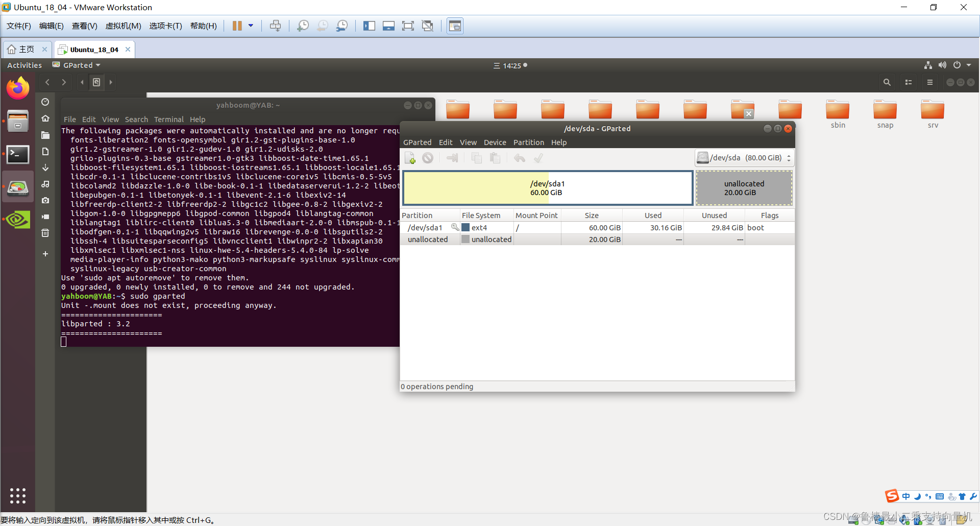Image resolution: width=980 pixels, height=526 pixels.
Task: Click the GParted Undo last operation icon
Action: tap(520, 158)
